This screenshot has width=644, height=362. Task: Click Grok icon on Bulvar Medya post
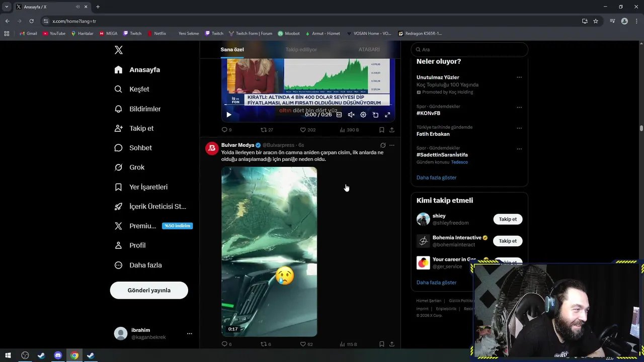coord(383,145)
